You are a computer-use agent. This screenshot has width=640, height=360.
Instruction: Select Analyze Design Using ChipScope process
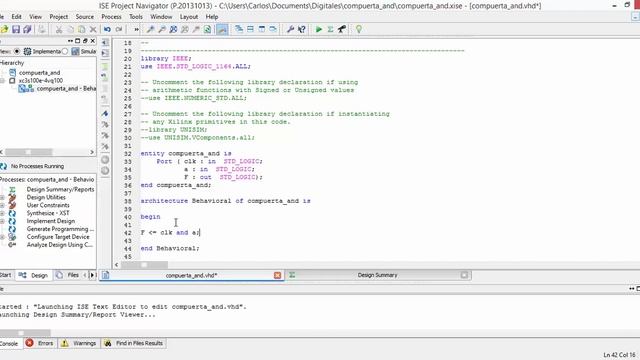[x=60, y=245]
